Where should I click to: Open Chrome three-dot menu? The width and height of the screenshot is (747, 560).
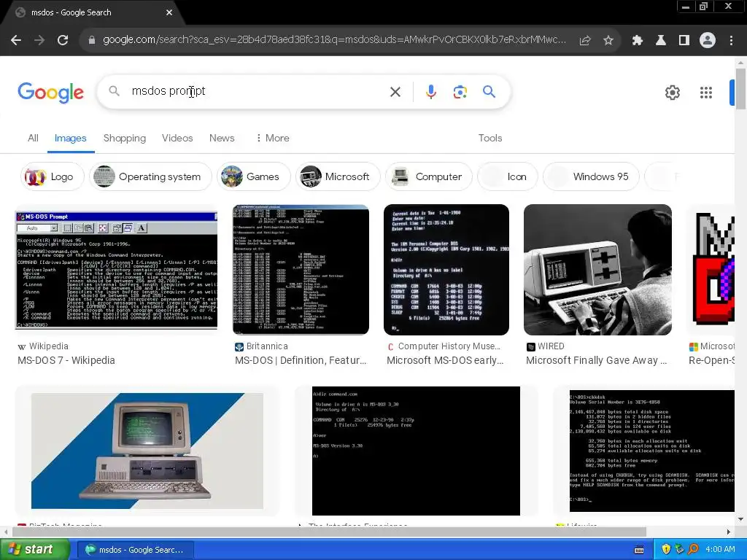tap(731, 41)
